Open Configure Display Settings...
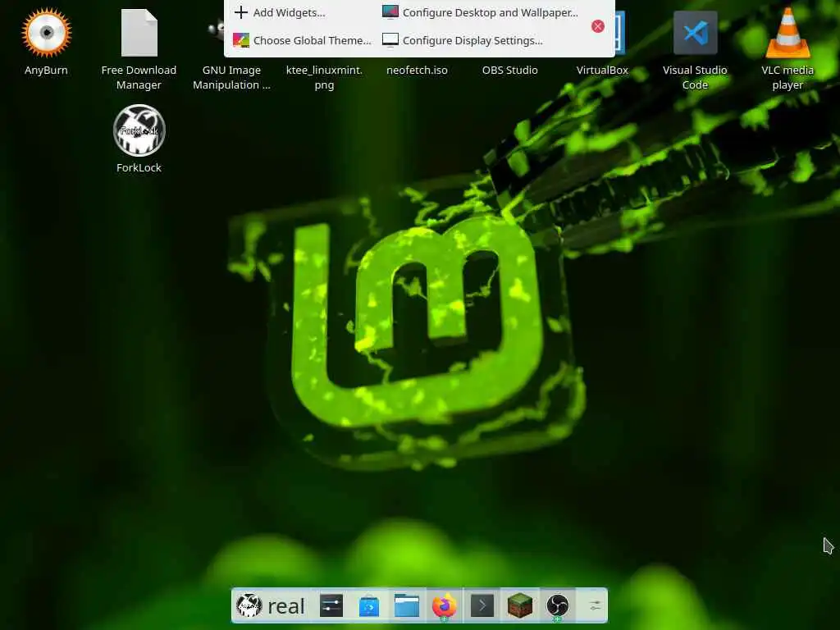The image size is (840, 630). point(463,40)
